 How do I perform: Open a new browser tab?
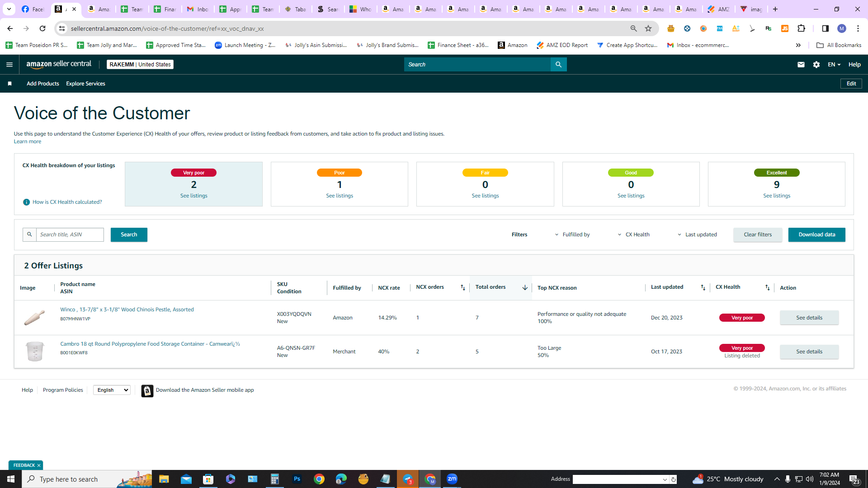pyautogui.click(x=775, y=9)
